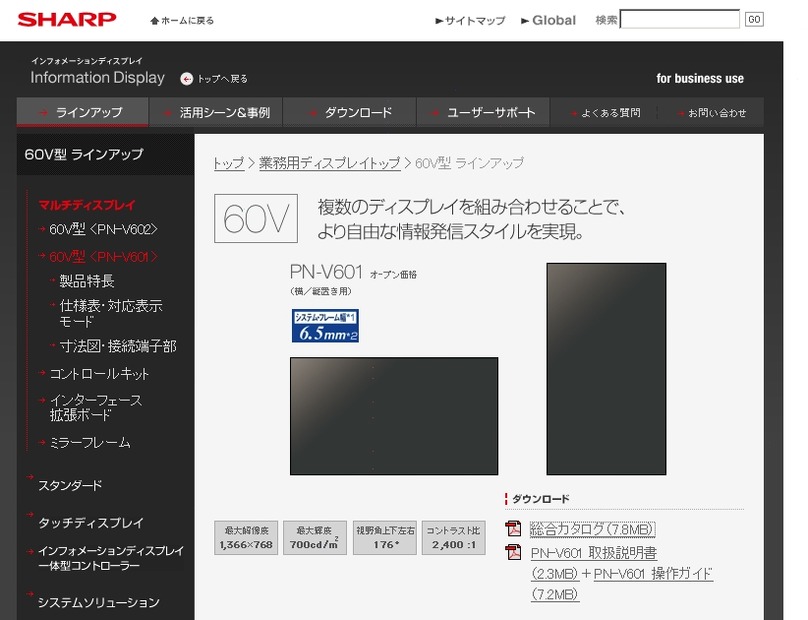Focus the 検索 search input field
808x620 pixels.
click(680, 19)
